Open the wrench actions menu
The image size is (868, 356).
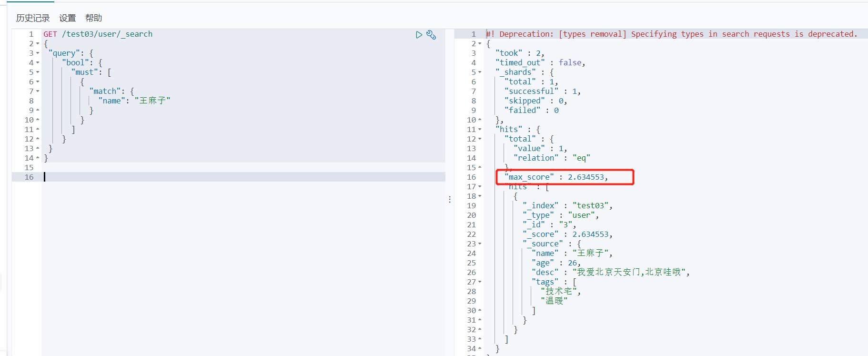(431, 35)
